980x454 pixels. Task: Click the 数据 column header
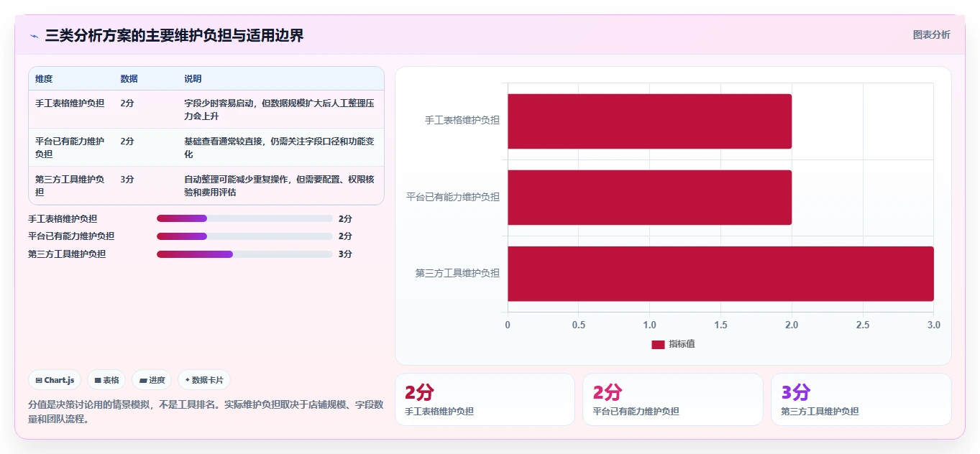point(129,79)
